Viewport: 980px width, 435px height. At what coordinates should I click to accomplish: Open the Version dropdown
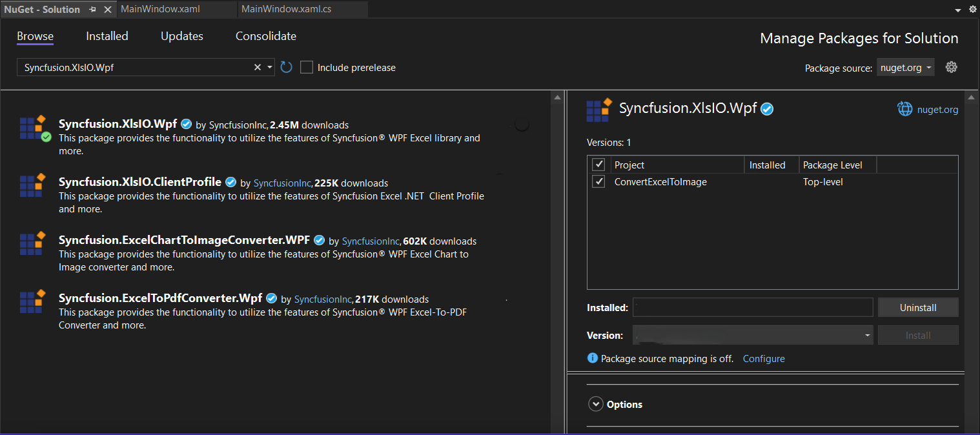[x=866, y=335]
